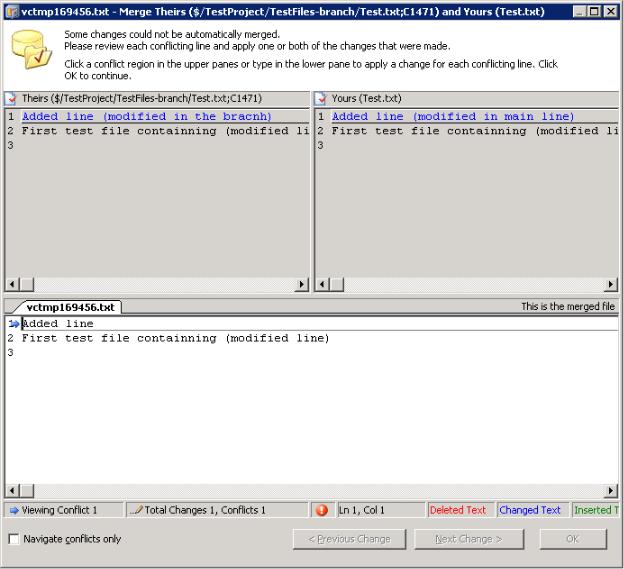Select Yours 'modified in main line' conflict line
Image resolution: width=624 pixels, height=569 pixels.
tap(453, 117)
